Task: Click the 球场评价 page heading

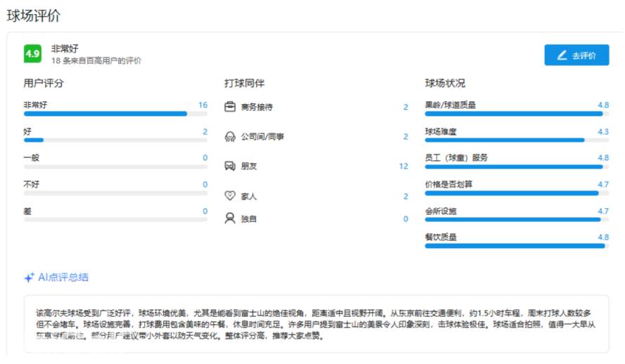Action: (x=34, y=16)
